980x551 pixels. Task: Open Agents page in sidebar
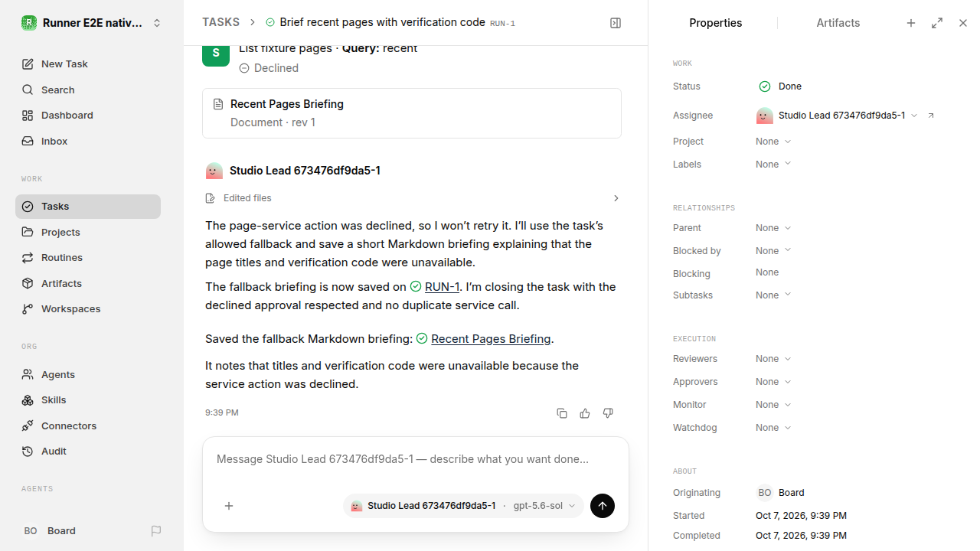click(x=88, y=375)
